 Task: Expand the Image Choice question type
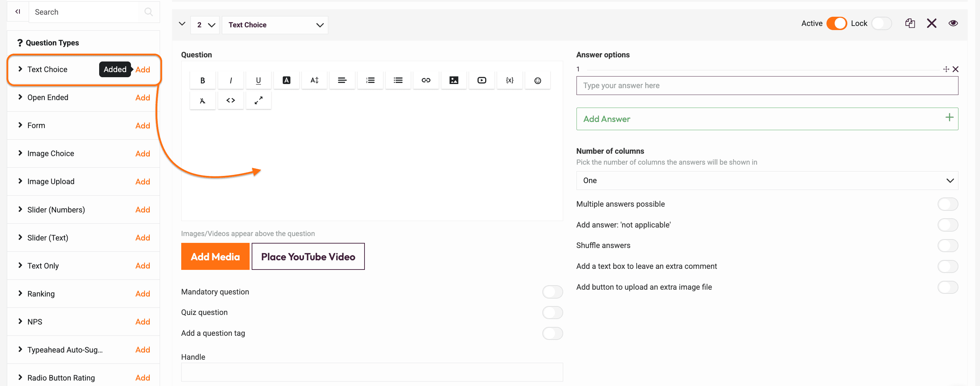tap(20, 153)
